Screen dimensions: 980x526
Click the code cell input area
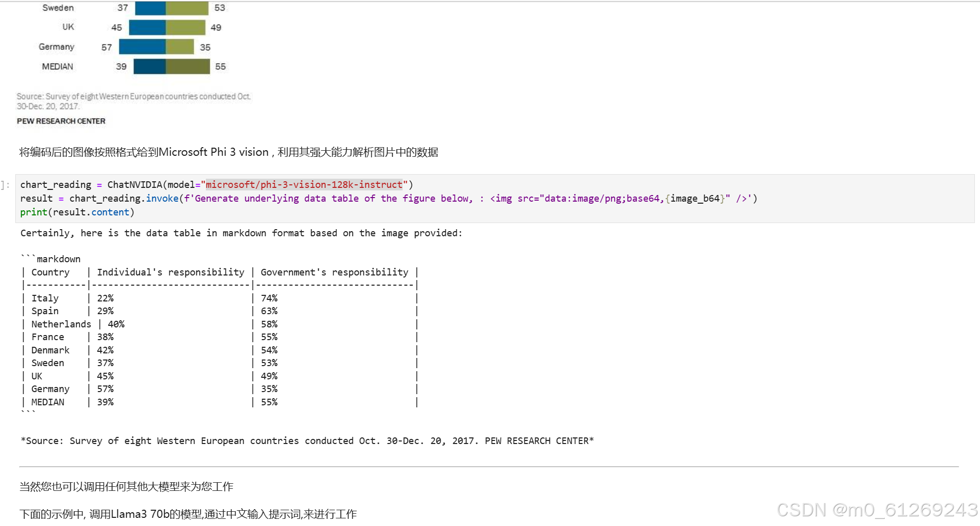[495, 199]
